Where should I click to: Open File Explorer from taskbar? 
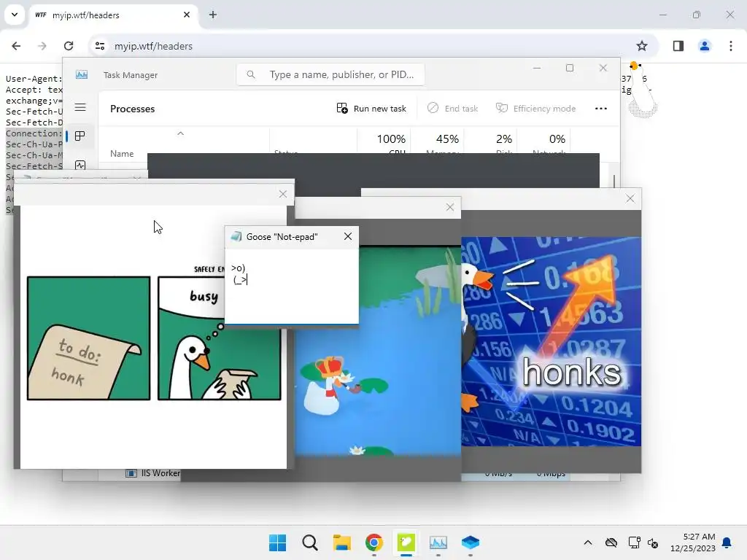pyautogui.click(x=341, y=542)
